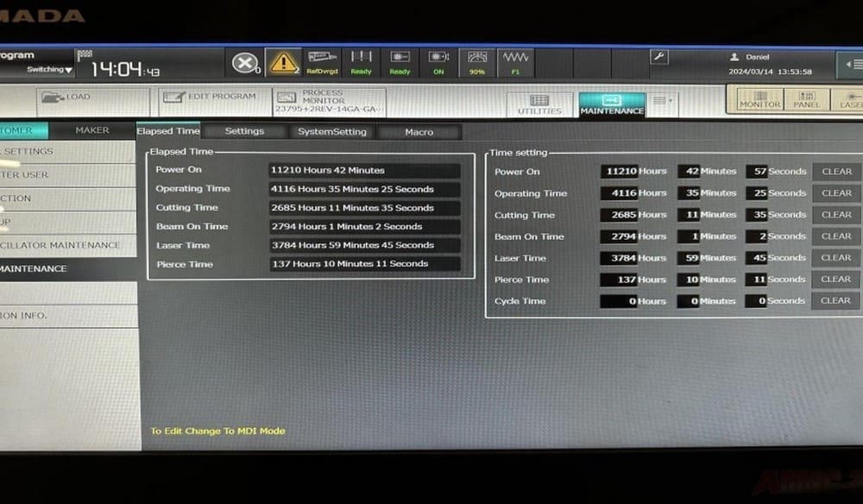Select the dark MAINTENANCE sidebar item
Viewport: 863px width, 504px height.
(67, 268)
